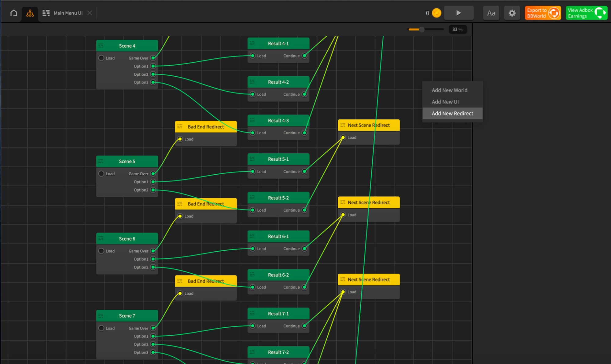Select Add New UI menu option

point(445,102)
